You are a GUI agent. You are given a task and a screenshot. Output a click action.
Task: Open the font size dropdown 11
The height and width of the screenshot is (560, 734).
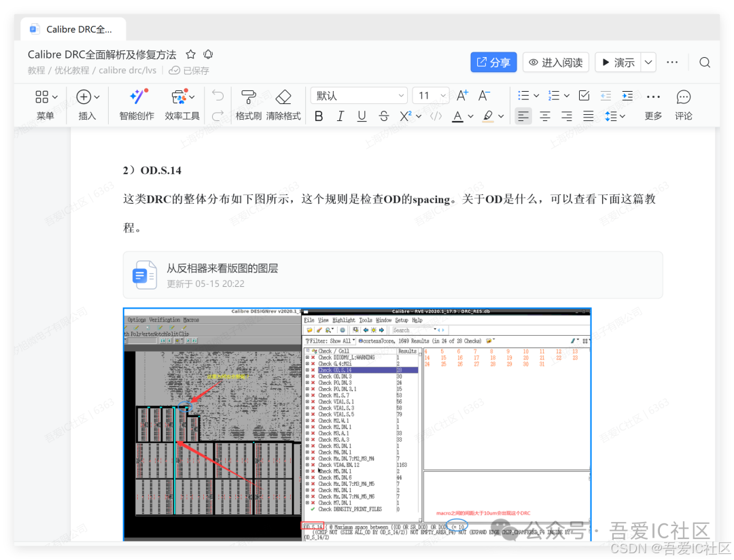tap(431, 96)
